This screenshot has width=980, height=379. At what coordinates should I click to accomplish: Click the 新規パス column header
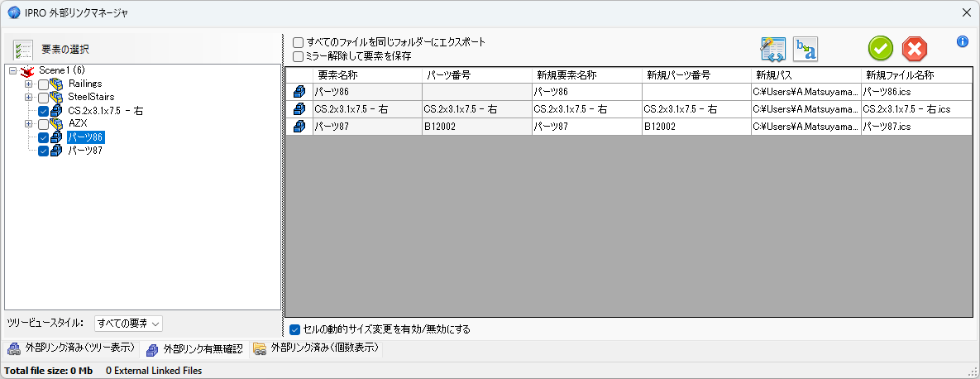(806, 75)
